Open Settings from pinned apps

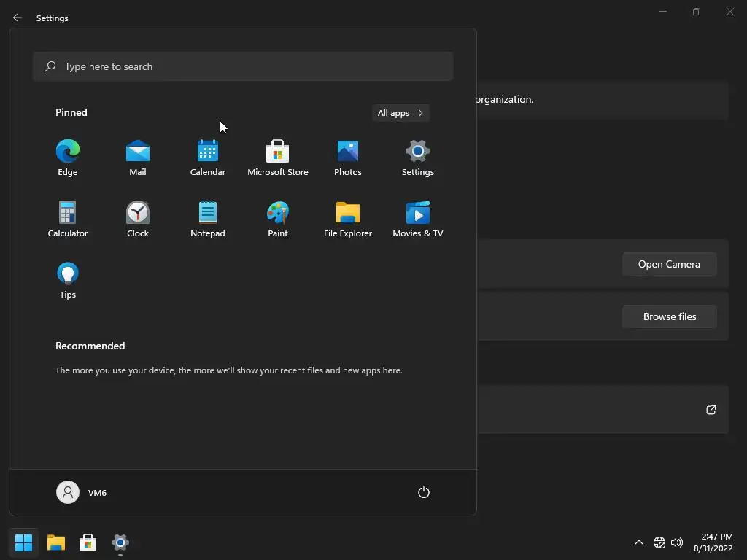pyautogui.click(x=418, y=158)
